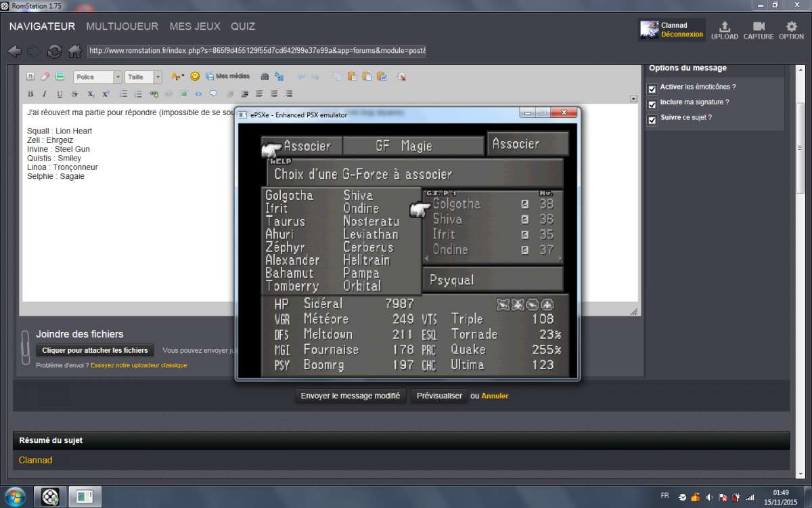Select Bahamut in the ePSXe G-Force list
This screenshot has height=508, width=812.
(x=290, y=273)
